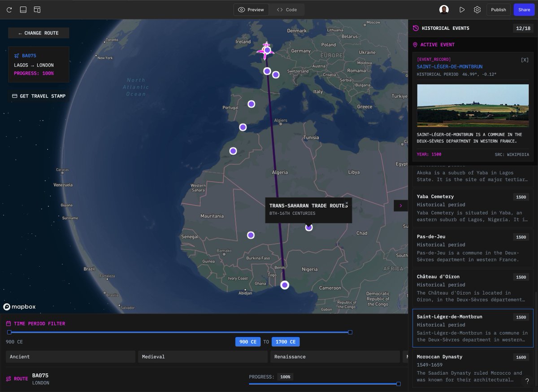Viewport: 538px width, 392px height.
Task: Click the airplane marker over London
Action: (x=266, y=50)
